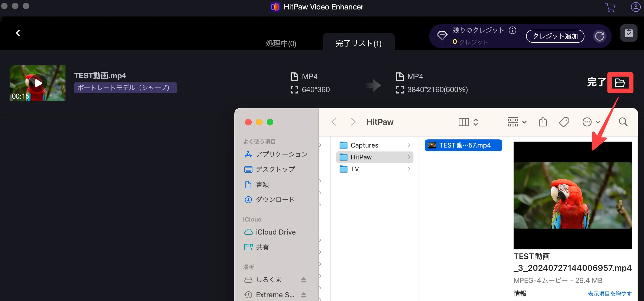Click the Finder tag icon
644x301 pixels.
click(x=564, y=122)
